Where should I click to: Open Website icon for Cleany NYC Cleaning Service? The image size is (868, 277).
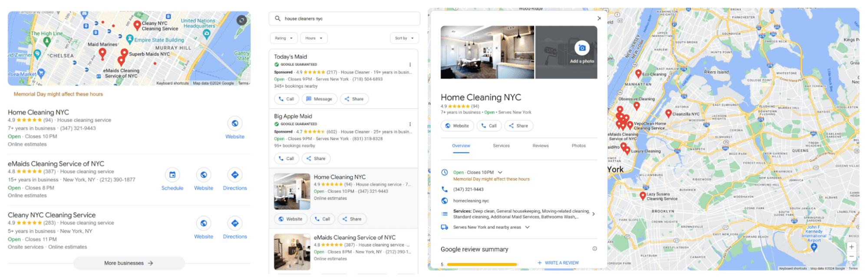[x=204, y=224]
